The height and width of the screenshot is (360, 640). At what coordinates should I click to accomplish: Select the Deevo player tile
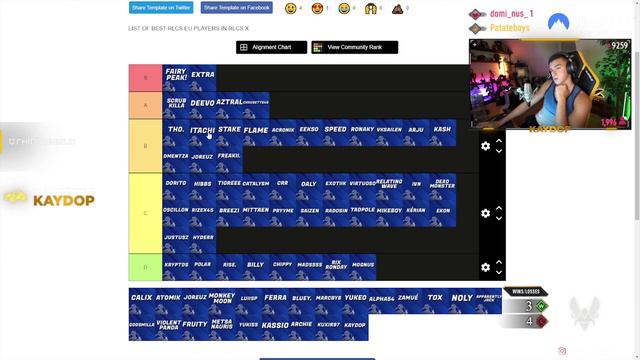203,105
